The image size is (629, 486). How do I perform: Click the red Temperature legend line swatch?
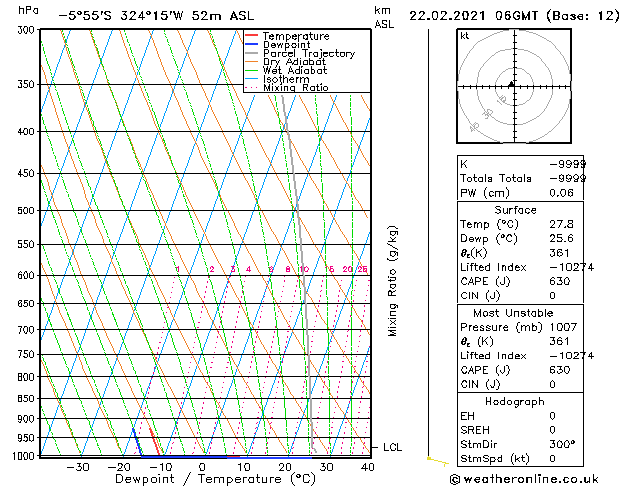252,36
